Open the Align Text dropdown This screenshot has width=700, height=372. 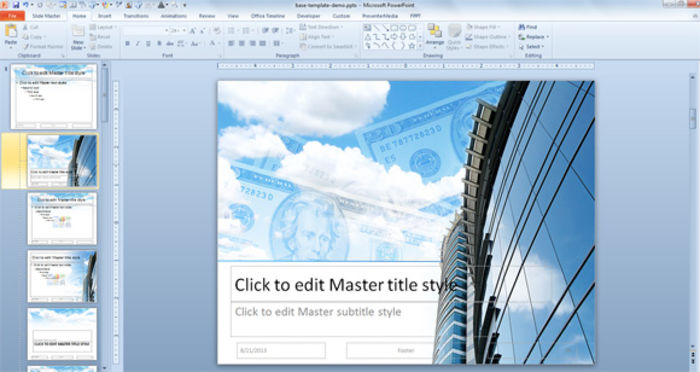[317, 37]
